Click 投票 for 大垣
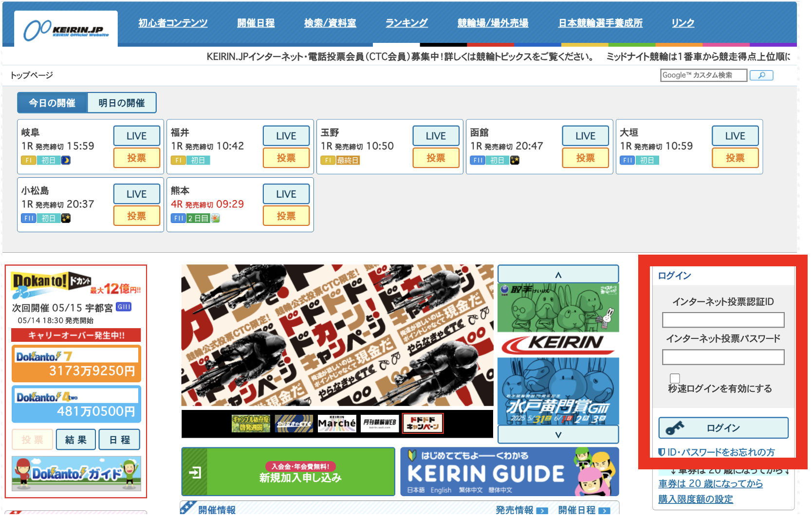The height and width of the screenshot is (519, 812). [735, 158]
